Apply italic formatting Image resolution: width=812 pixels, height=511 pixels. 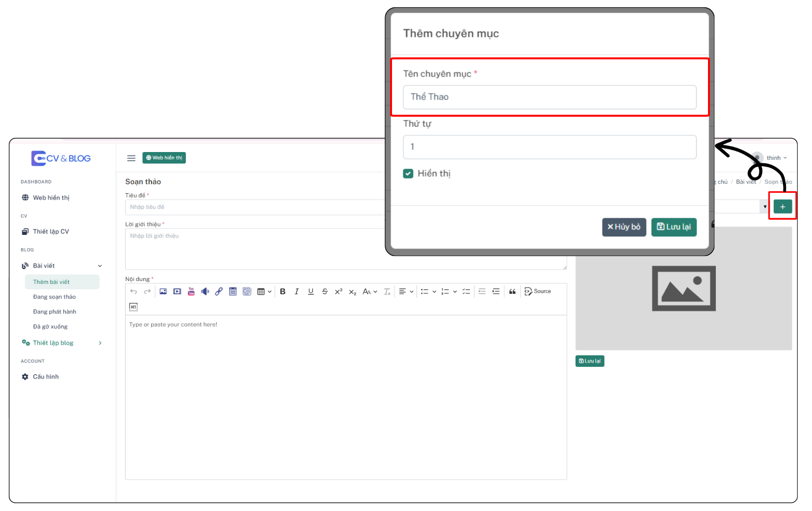point(296,291)
